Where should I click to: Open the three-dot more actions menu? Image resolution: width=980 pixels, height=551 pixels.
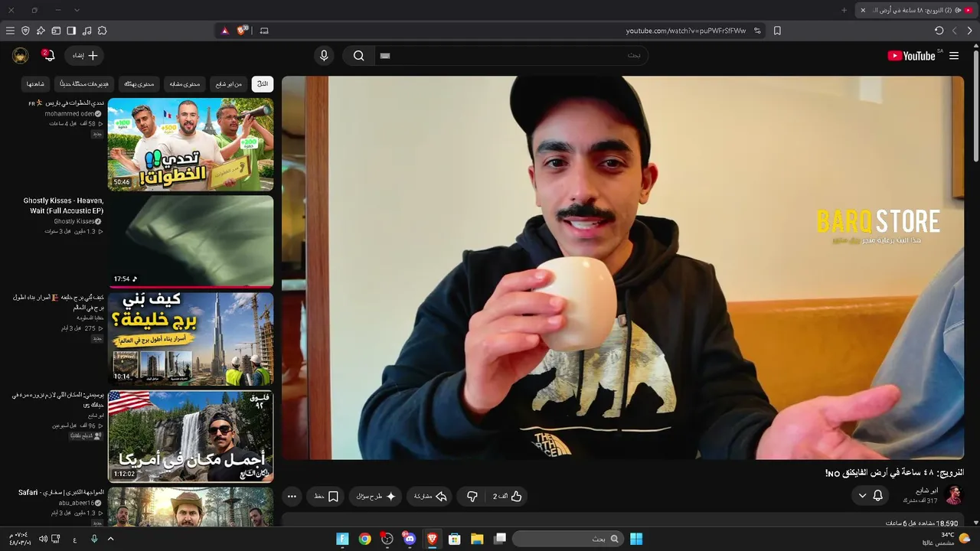pos(292,496)
